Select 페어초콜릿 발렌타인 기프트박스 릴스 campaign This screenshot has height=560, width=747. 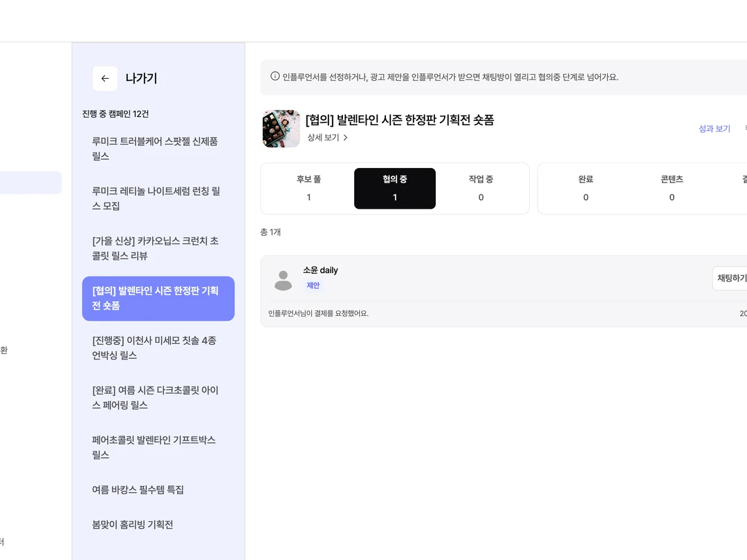click(x=158, y=447)
